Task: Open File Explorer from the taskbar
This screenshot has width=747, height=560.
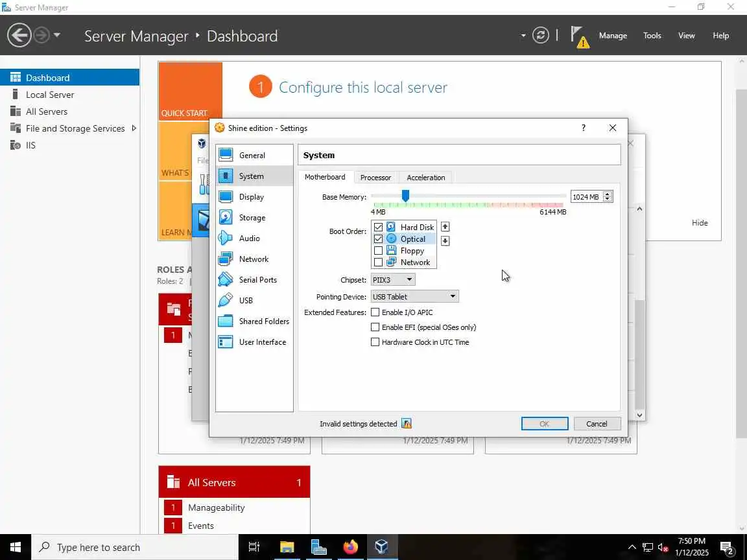Action: (287, 546)
